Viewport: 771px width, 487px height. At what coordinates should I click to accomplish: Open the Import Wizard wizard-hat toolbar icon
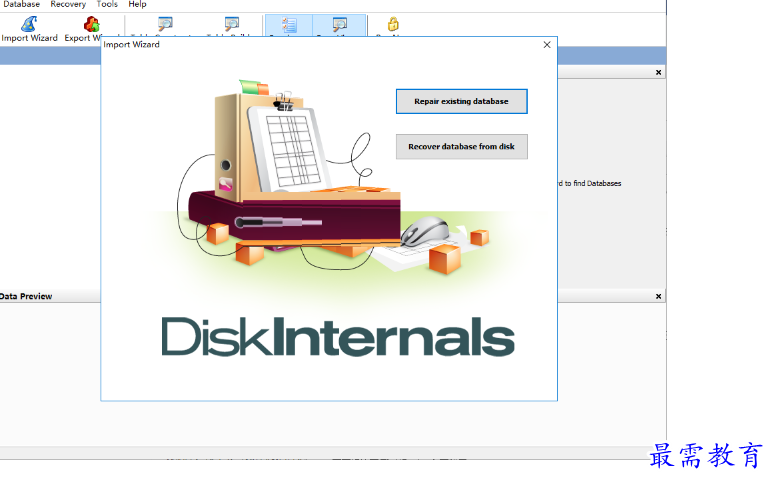29,24
